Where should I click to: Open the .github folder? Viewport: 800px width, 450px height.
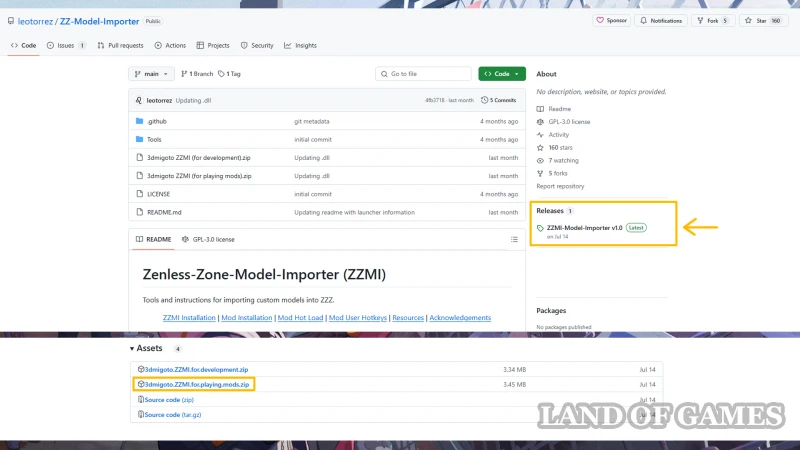(157, 121)
